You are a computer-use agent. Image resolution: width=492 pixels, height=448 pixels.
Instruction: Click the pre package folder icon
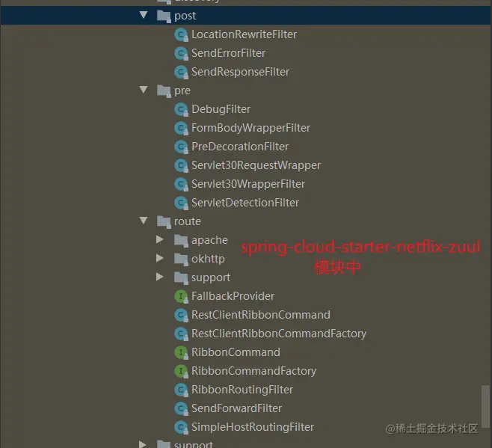pyautogui.click(x=164, y=90)
